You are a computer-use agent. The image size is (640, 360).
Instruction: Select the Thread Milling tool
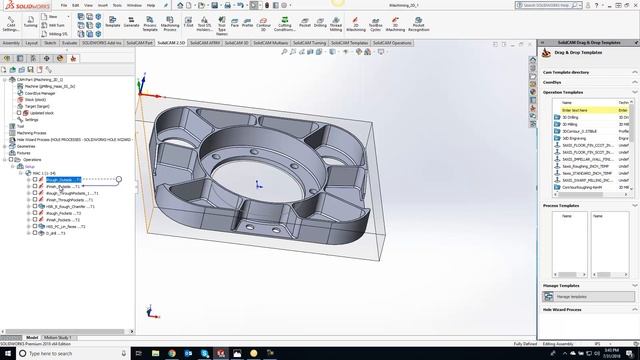click(336, 24)
